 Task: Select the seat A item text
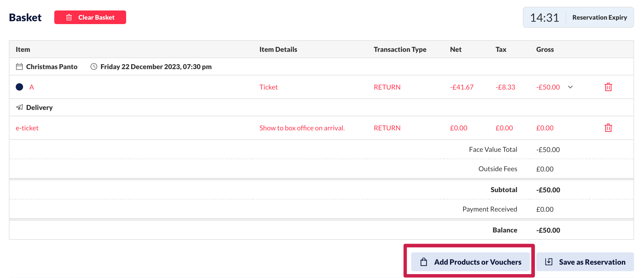coord(31,87)
